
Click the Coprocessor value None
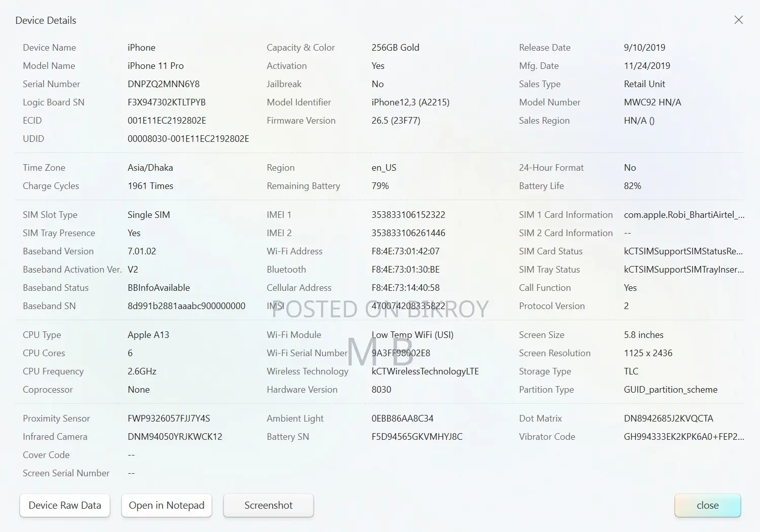coord(139,390)
